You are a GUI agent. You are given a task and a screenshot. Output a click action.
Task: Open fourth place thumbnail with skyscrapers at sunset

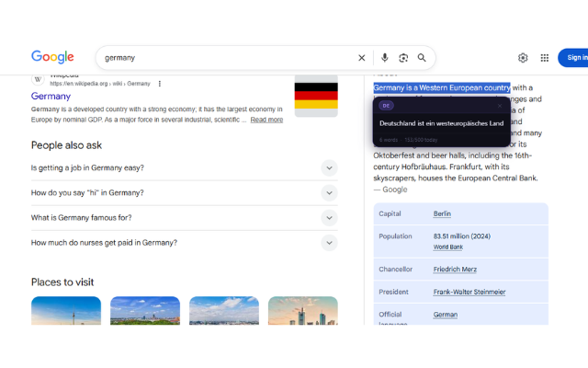coord(303,311)
